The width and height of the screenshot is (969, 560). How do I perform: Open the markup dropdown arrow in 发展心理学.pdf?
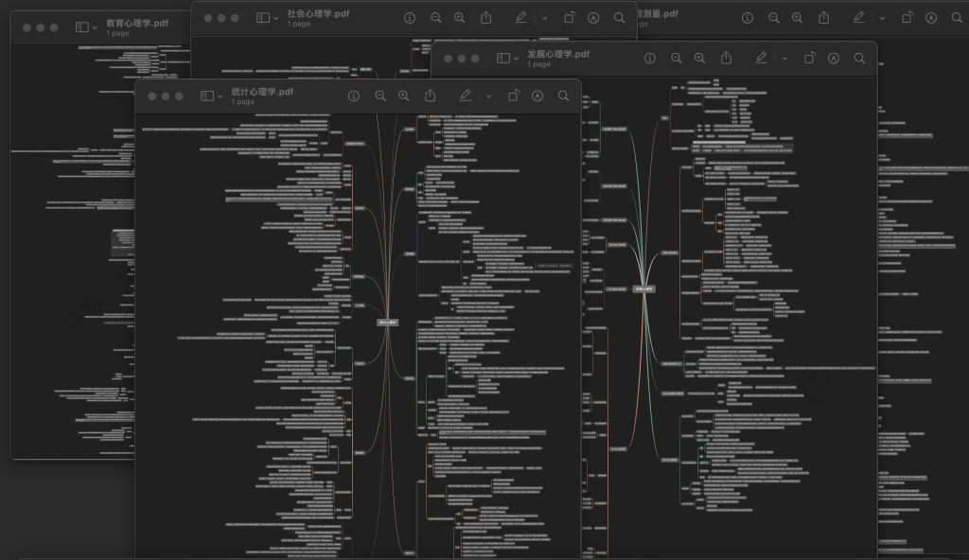(784, 58)
